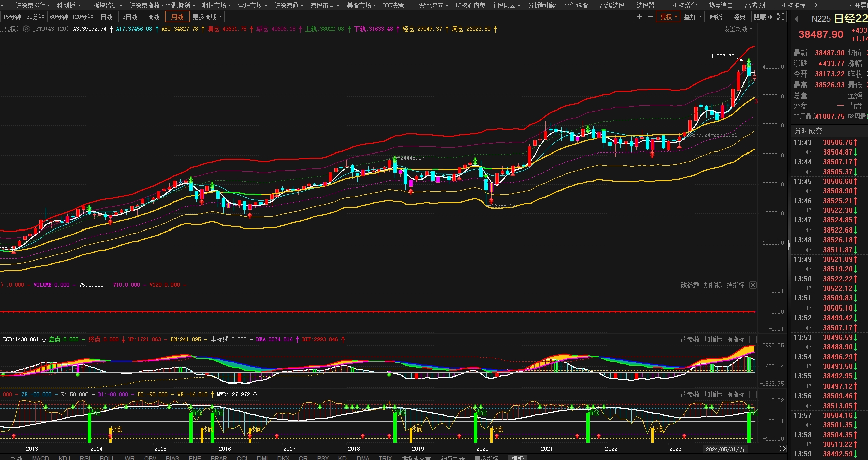Zoom out chart with minus icon
The image size is (868, 460).
(650, 17)
